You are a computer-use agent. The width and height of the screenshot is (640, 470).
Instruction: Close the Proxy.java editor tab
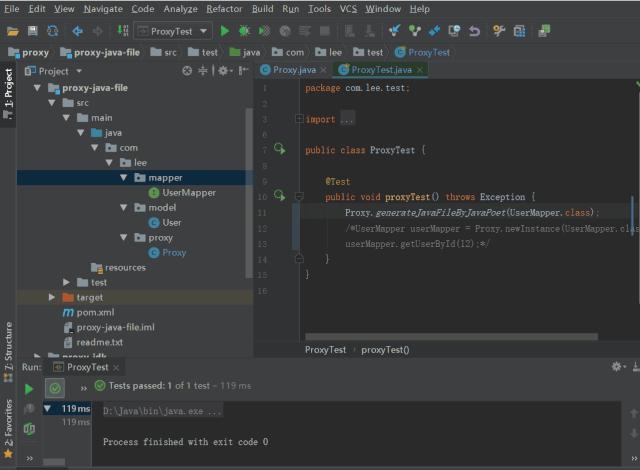[x=326, y=70]
